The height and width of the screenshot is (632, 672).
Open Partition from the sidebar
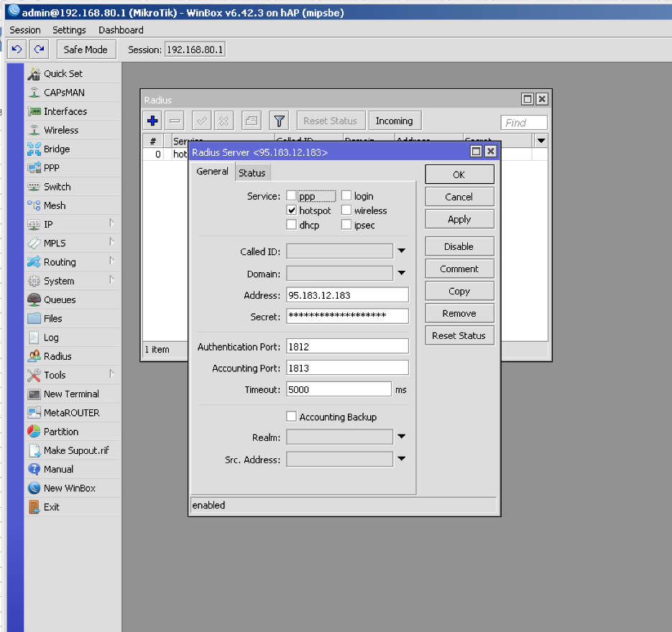click(73, 432)
